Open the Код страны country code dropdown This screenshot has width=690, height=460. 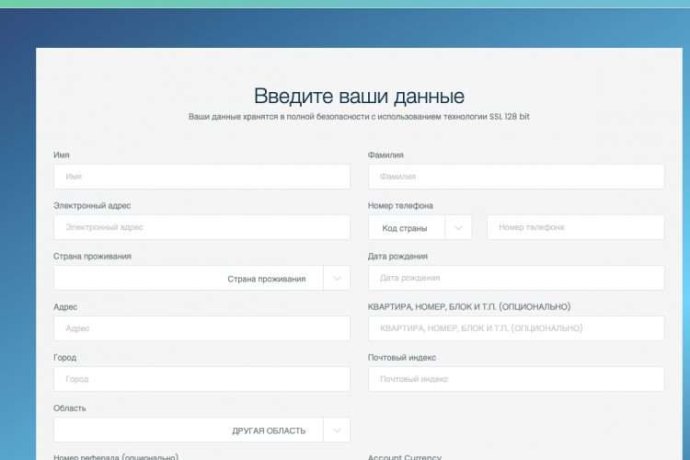pos(420,228)
